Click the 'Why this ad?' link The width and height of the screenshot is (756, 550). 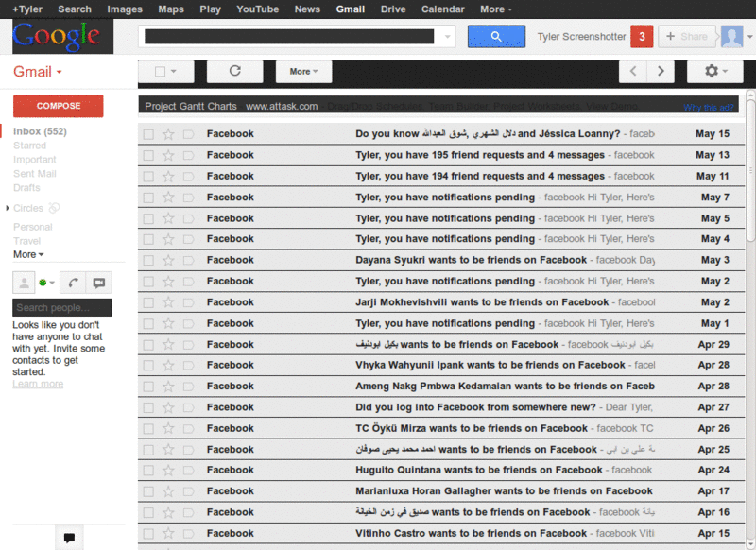[x=708, y=107]
